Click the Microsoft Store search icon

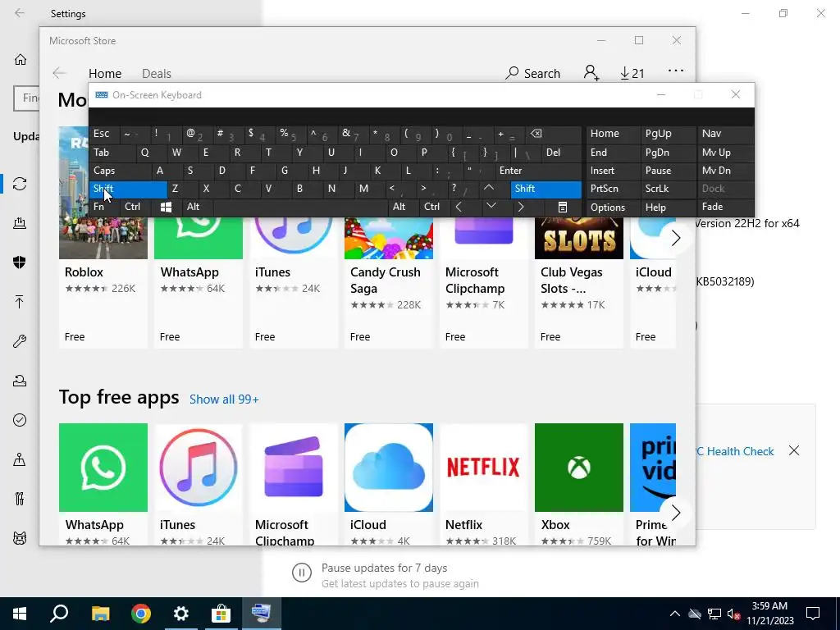point(512,73)
